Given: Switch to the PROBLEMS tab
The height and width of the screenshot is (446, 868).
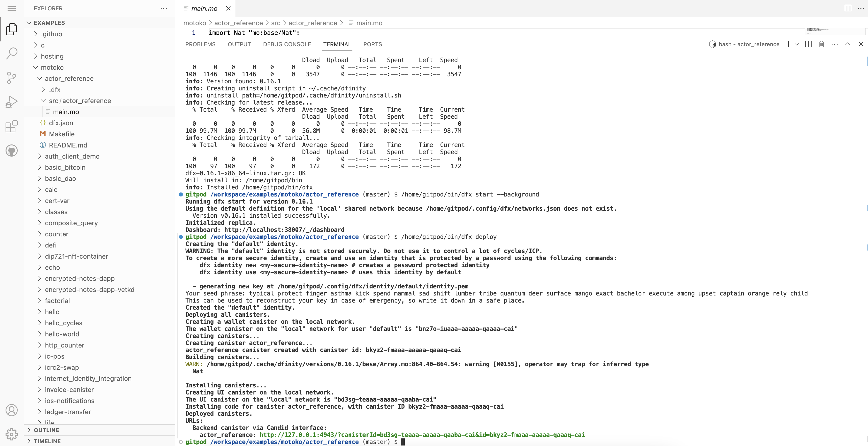Looking at the screenshot, I should click(x=200, y=44).
